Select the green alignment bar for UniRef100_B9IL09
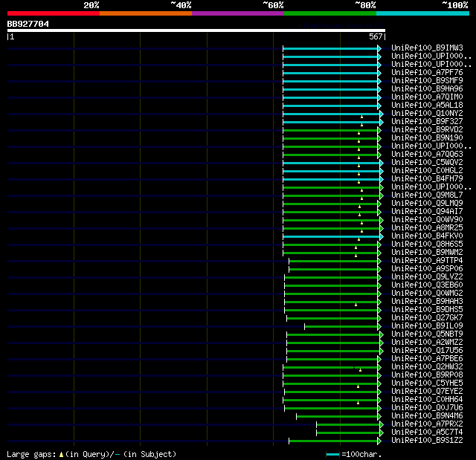The width and height of the screenshot is (476, 460). click(x=341, y=326)
